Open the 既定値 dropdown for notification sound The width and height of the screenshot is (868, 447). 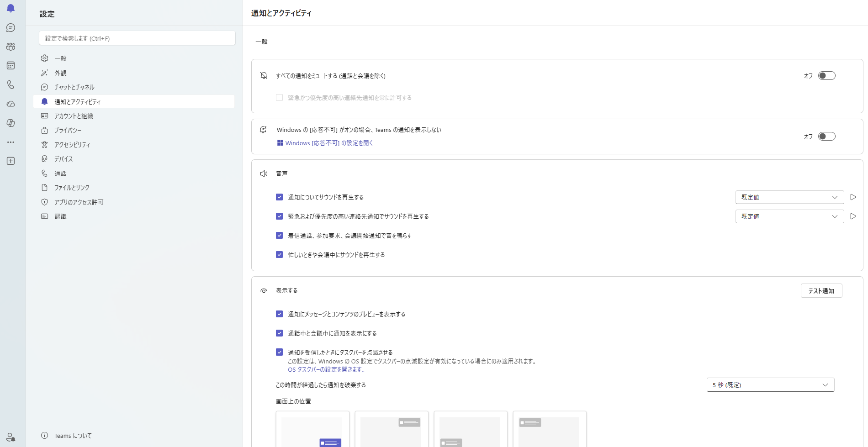coord(789,197)
